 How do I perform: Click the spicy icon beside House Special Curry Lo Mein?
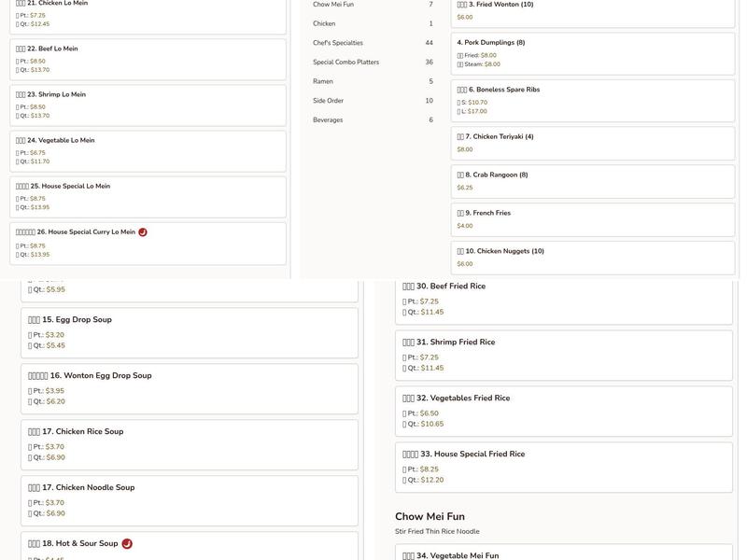143,232
